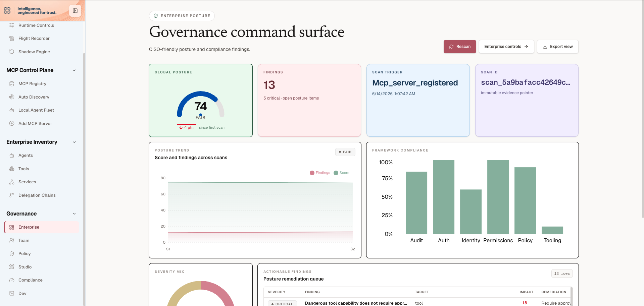Viewport: 644px width, 306px height.
Task: Click the Identity compliance bar
Action: click(470, 212)
